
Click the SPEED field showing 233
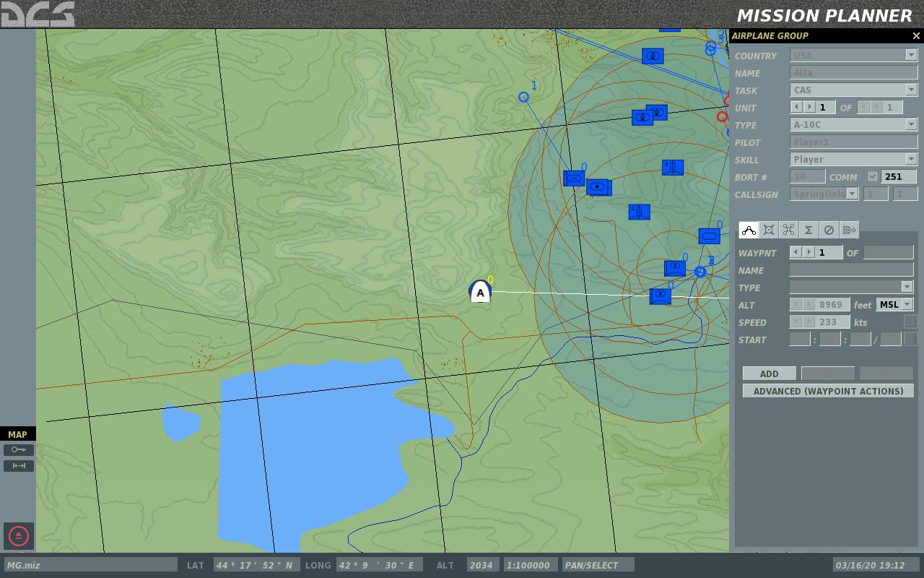[833, 322]
